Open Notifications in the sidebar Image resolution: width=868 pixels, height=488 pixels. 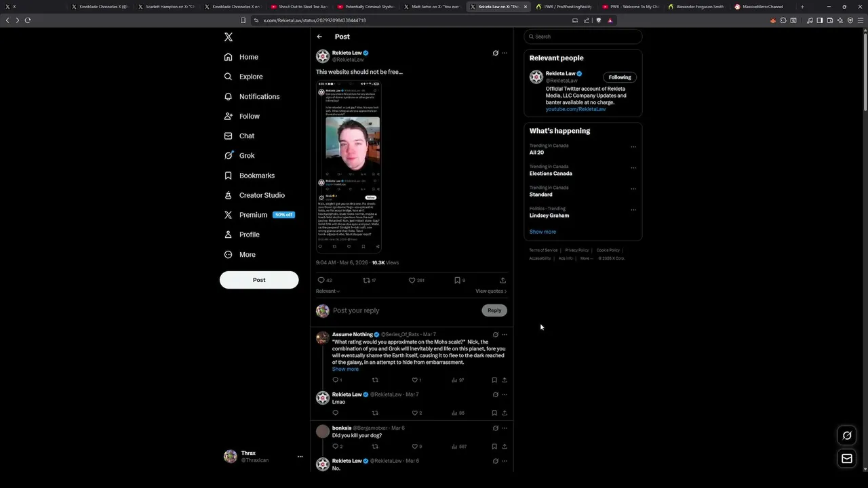point(252,96)
